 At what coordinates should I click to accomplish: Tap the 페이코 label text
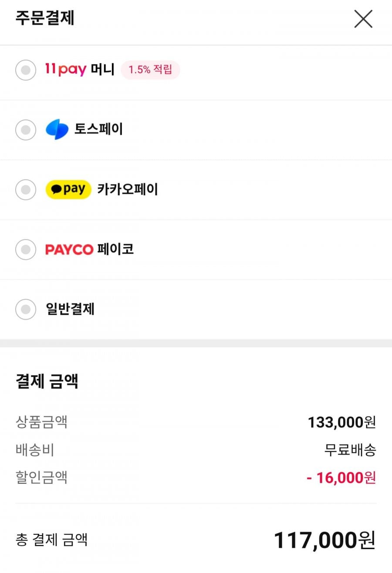(x=115, y=249)
